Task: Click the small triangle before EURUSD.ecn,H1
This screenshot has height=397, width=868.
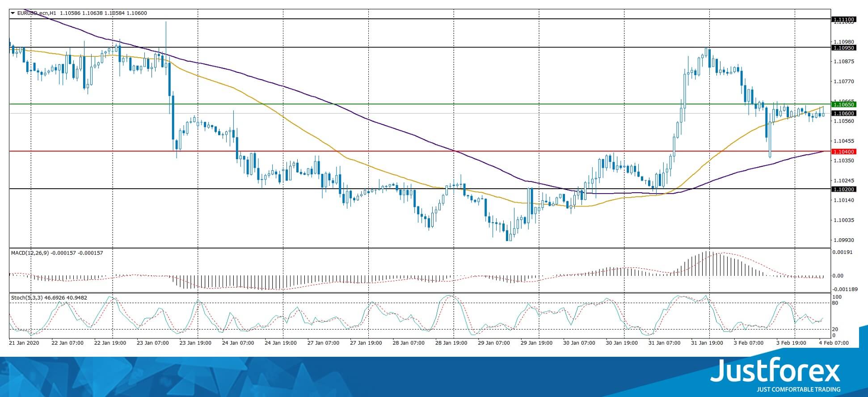Action: (13, 13)
